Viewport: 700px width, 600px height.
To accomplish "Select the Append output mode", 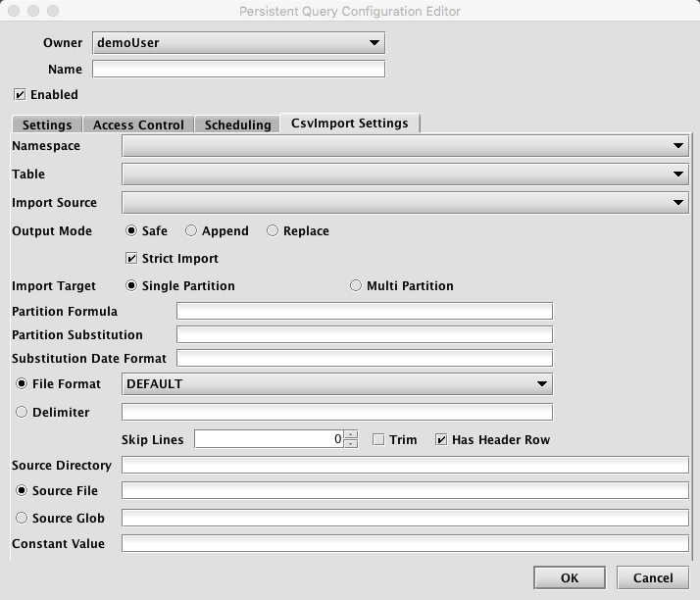I will [x=192, y=231].
